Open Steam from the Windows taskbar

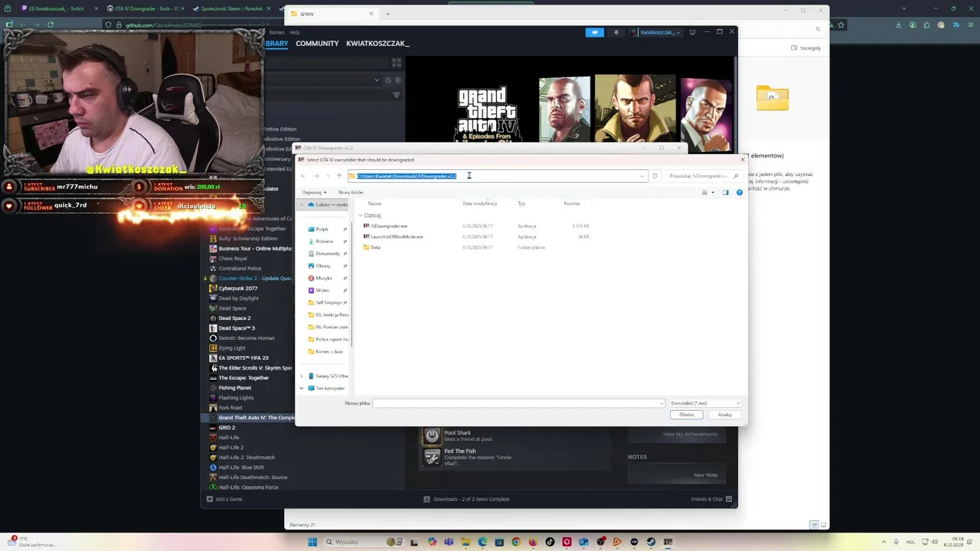click(651, 542)
